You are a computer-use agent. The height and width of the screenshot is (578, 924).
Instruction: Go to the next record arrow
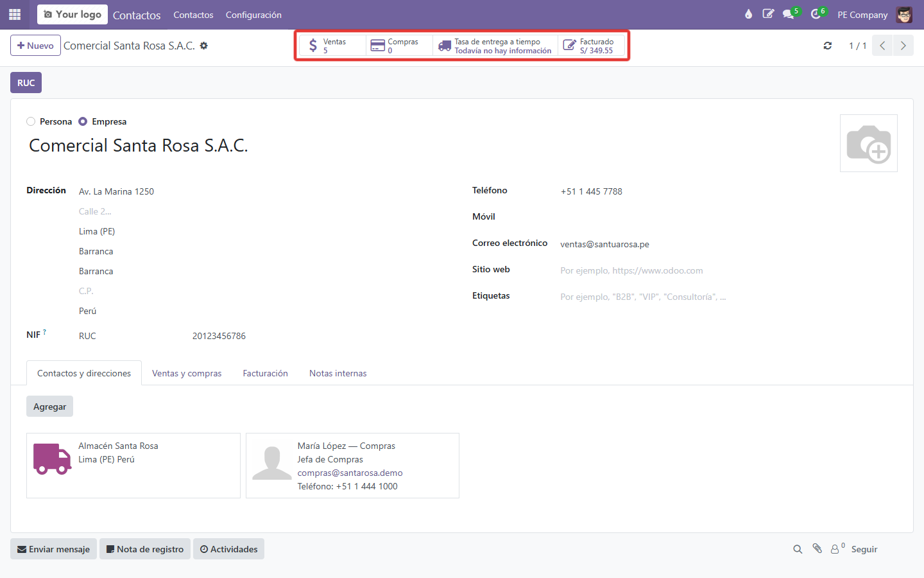pos(903,46)
